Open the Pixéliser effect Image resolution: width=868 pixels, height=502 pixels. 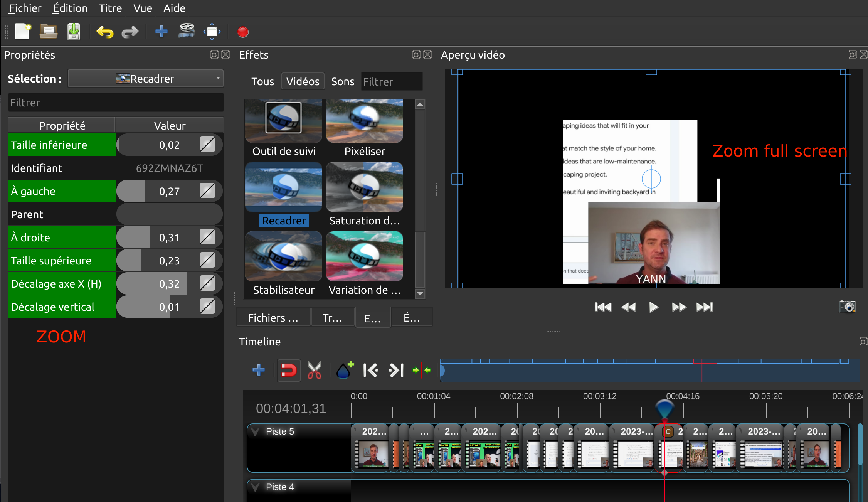(364, 121)
